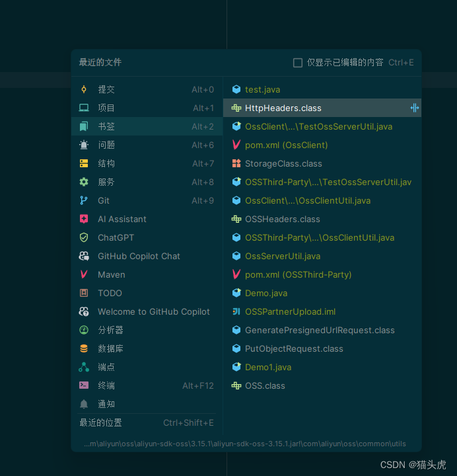Viewport: 457px width, 476px height.
Task: Open the 分析器 (Profiler) entry
Action: [x=147, y=331]
